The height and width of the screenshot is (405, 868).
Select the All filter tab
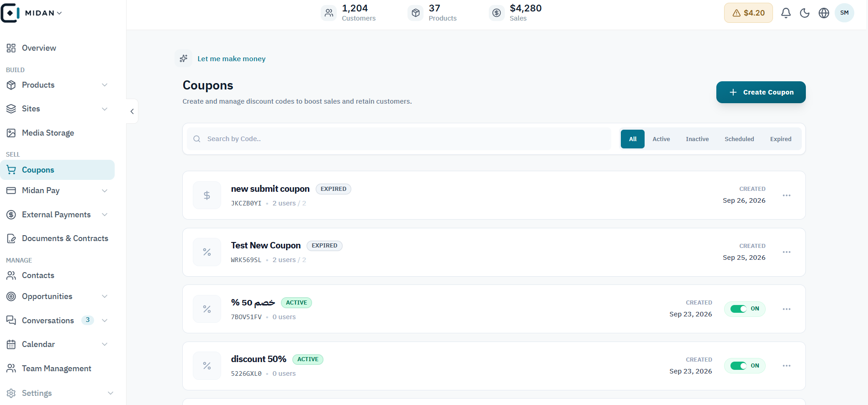(633, 139)
